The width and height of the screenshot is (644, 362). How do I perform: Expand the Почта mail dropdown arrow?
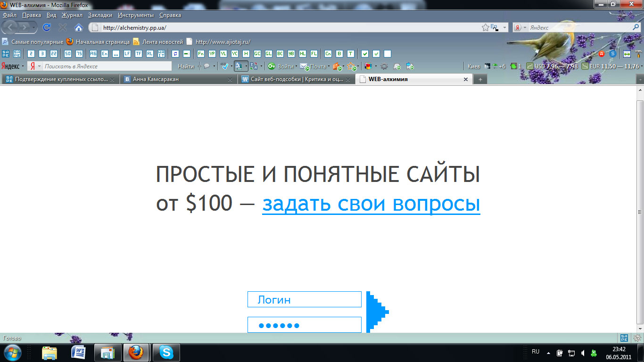point(329,66)
